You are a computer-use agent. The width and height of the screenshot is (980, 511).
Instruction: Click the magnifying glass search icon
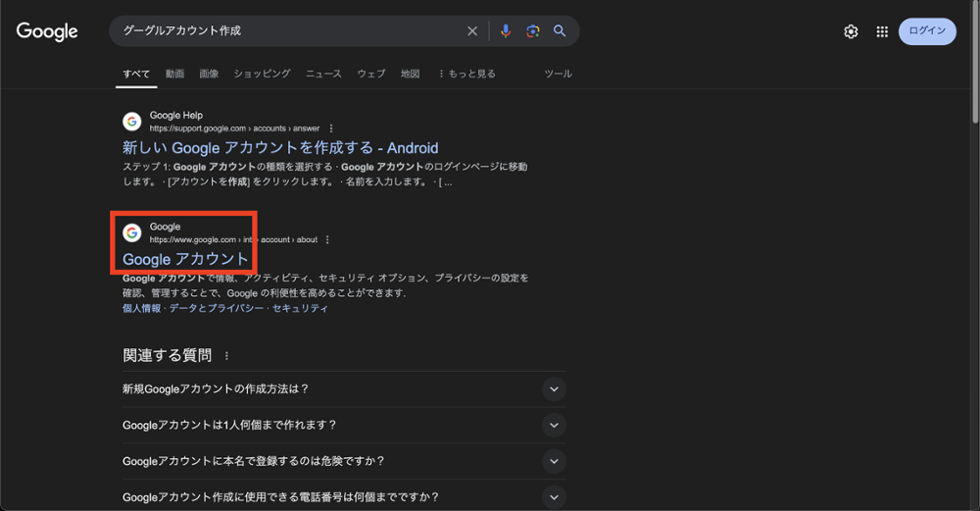(560, 31)
